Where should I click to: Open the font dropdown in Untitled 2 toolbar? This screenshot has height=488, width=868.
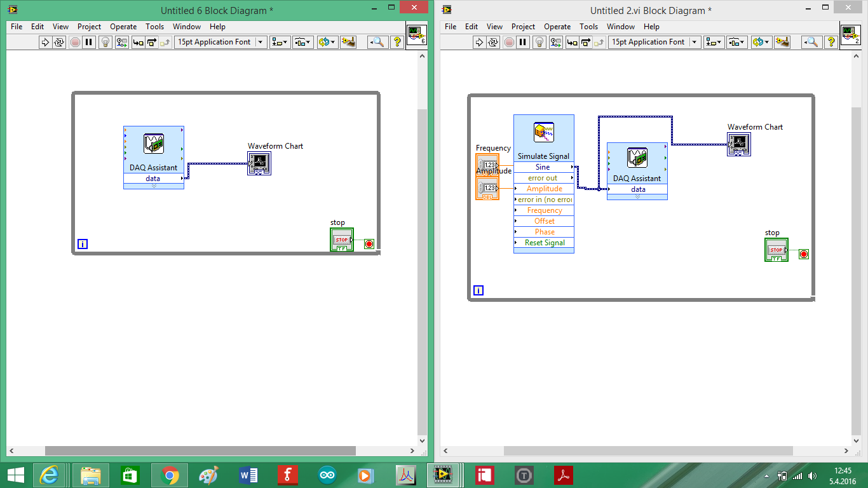click(x=654, y=42)
